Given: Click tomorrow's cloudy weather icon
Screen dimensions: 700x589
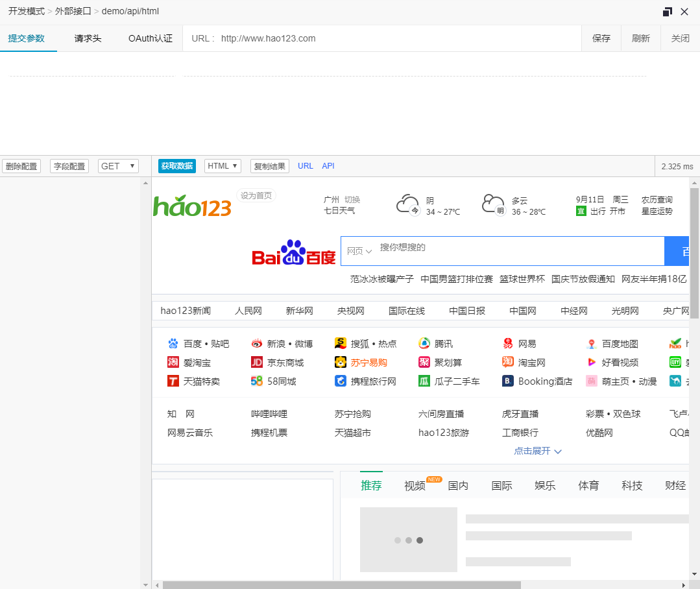Looking at the screenshot, I should [494, 205].
